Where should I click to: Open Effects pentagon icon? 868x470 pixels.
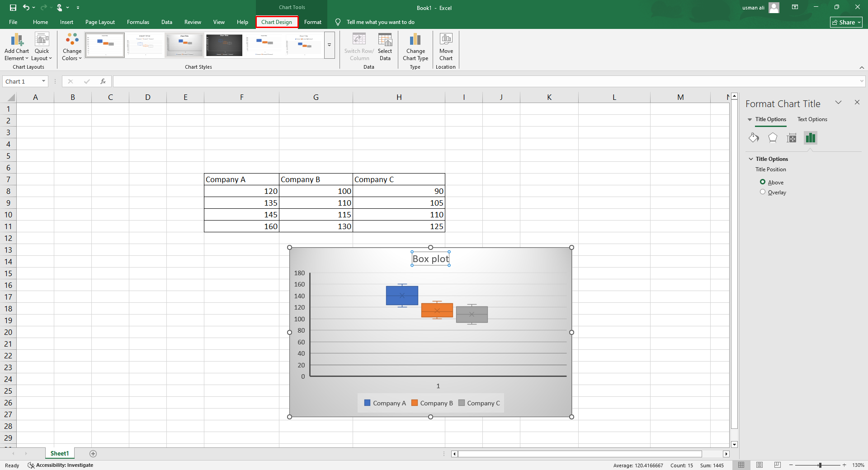[x=773, y=138]
